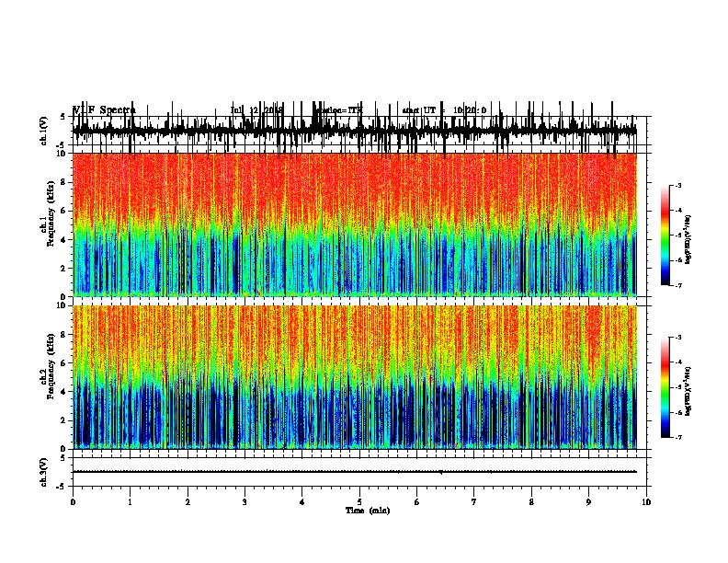Click the ch.1 spectrogram color bar
The width and height of the screenshot is (728, 563).
click(x=665, y=236)
